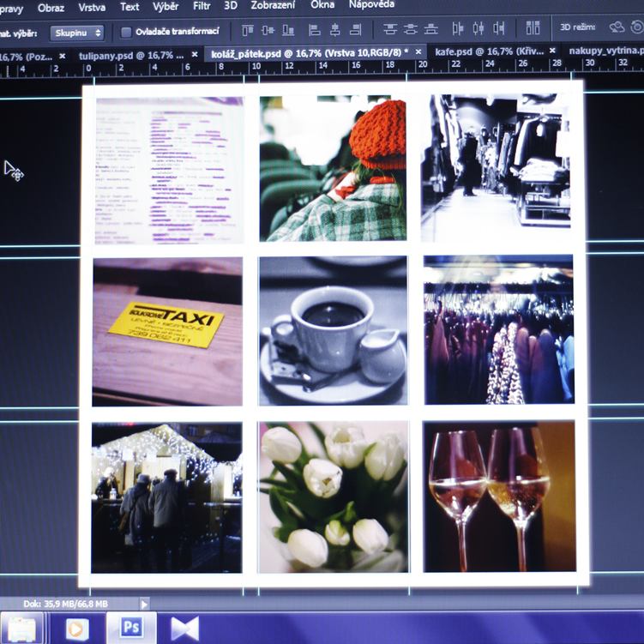Switch to the tulipany.psd tab
Image resolution: width=644 pixels, height=644 pixels.
pos(130,55)
